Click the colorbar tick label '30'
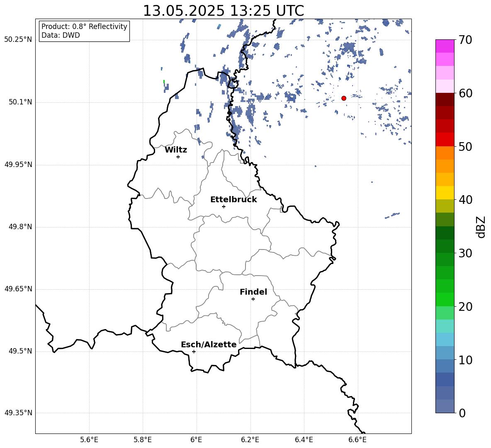 pyautogui.click(x=465, y=253)
